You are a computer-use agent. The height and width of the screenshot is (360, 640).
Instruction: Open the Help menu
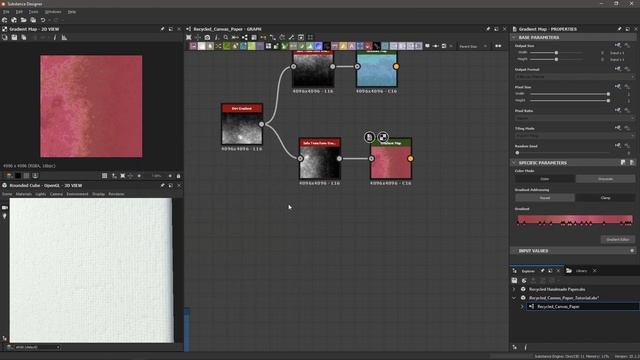72,12
